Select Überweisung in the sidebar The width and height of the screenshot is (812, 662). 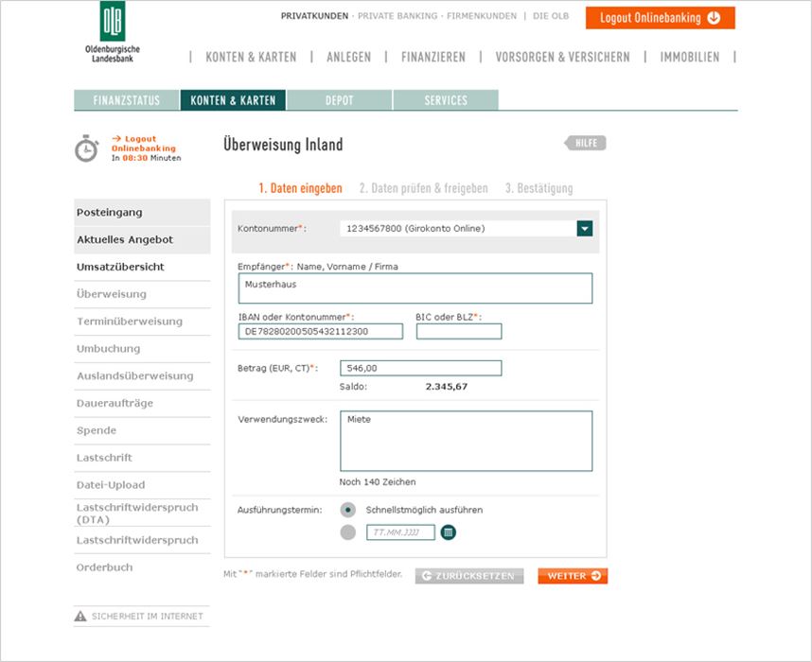pos(142,294)
